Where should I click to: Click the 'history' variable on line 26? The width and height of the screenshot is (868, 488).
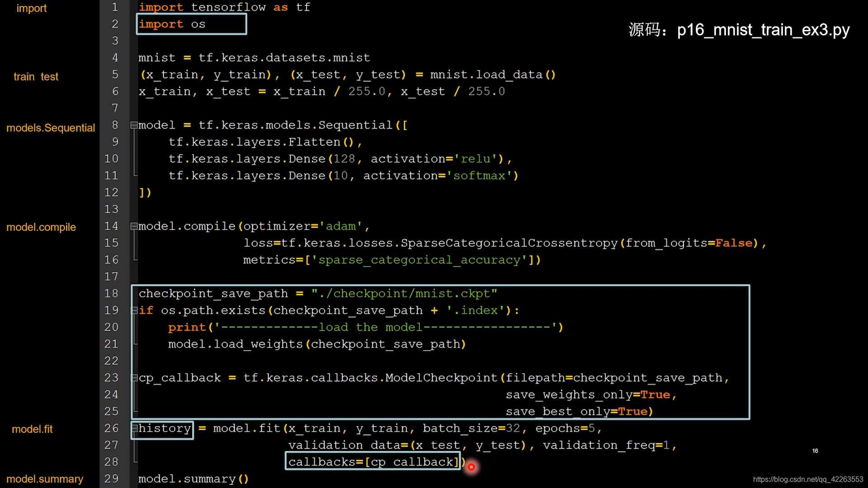point(164,428)
